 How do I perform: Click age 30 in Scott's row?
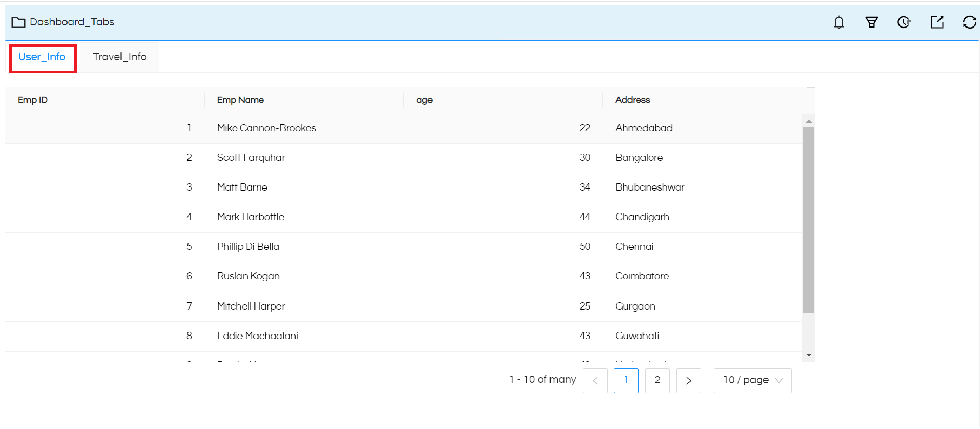point(503,158)
